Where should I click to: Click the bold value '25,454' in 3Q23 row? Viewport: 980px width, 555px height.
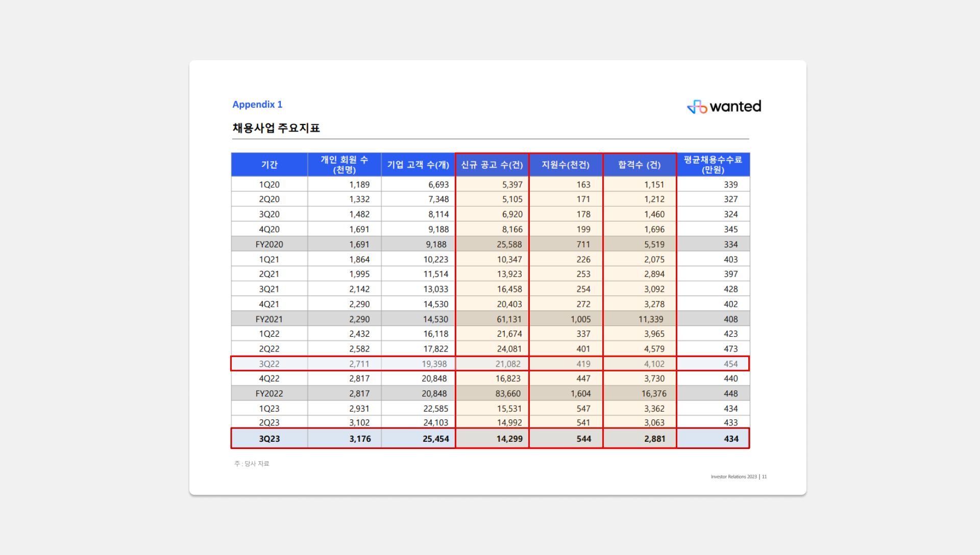(x=436, y=439)
